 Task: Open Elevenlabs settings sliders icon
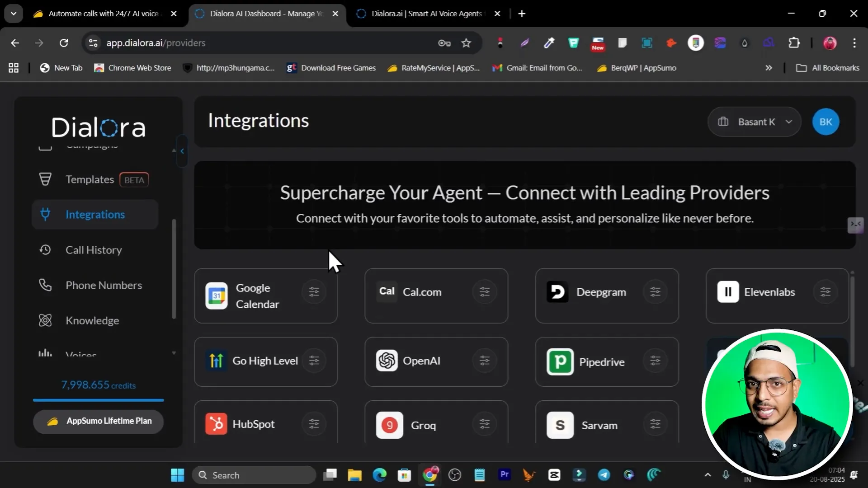[825, 292]
